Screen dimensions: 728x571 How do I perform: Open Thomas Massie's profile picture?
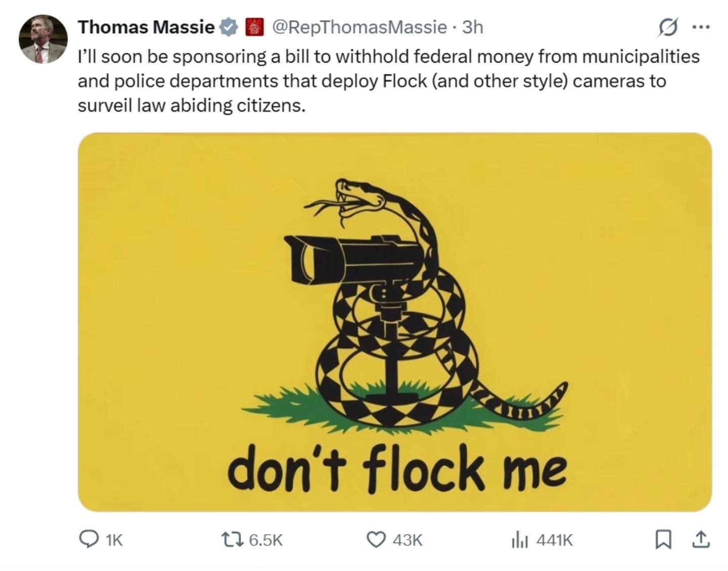click(x=43, y=39)
